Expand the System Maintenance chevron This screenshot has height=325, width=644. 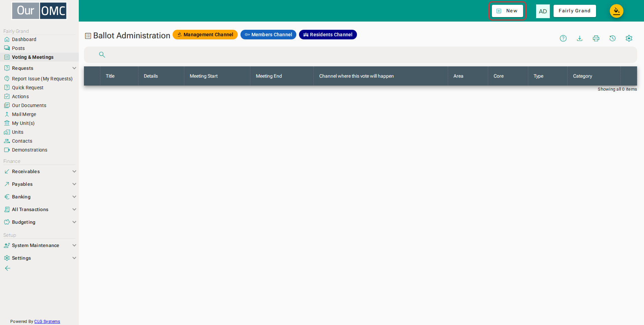tap(74, 245)
